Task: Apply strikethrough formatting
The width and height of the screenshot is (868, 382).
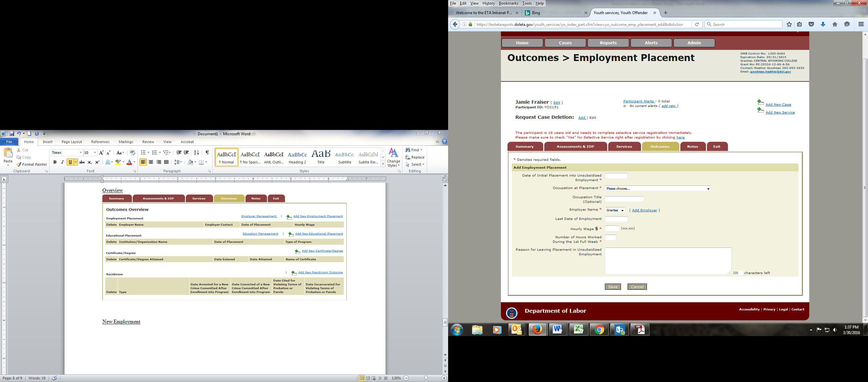Action: (82, 162)
